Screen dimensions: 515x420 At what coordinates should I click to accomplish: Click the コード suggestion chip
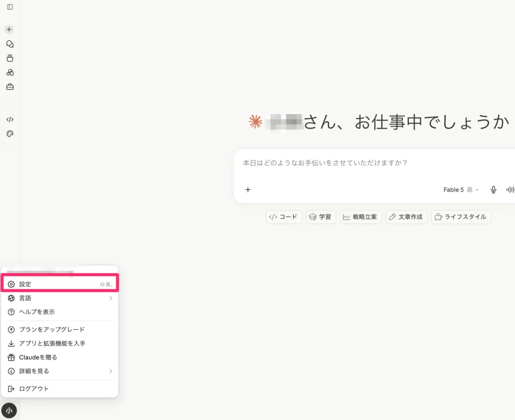tap(284, 217)
